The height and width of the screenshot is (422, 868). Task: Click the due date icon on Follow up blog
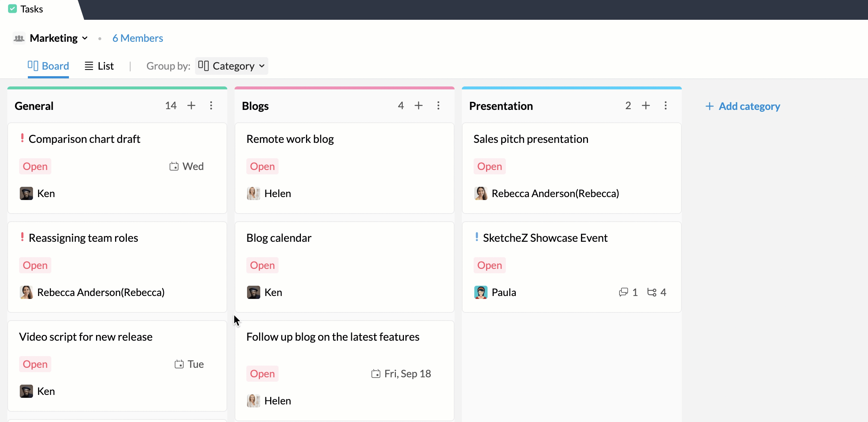[376, 374]
